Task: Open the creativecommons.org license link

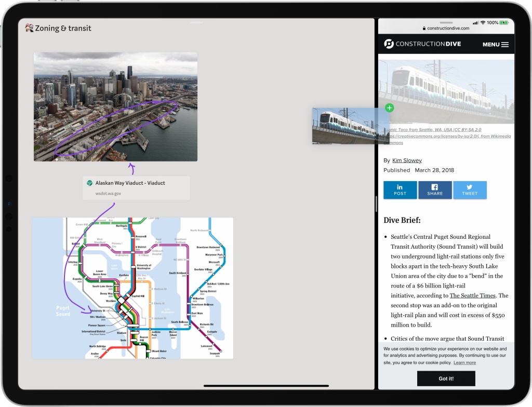Action: [447, 136]
